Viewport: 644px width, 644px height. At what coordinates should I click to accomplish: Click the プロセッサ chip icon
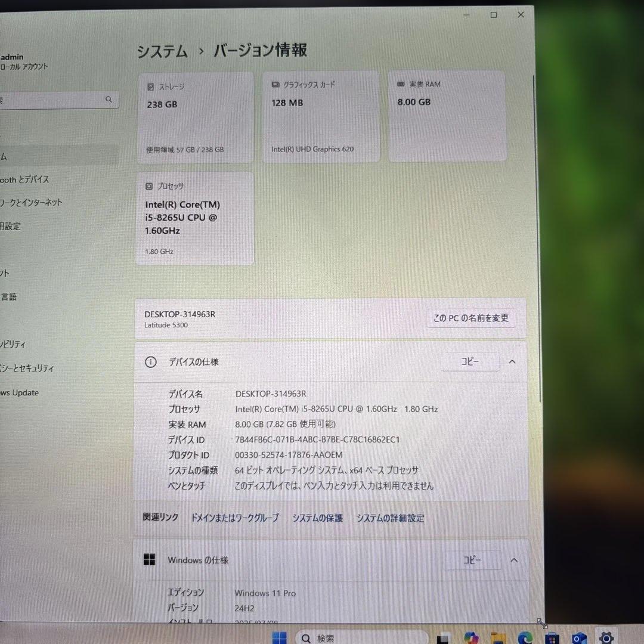pos(150,186)
